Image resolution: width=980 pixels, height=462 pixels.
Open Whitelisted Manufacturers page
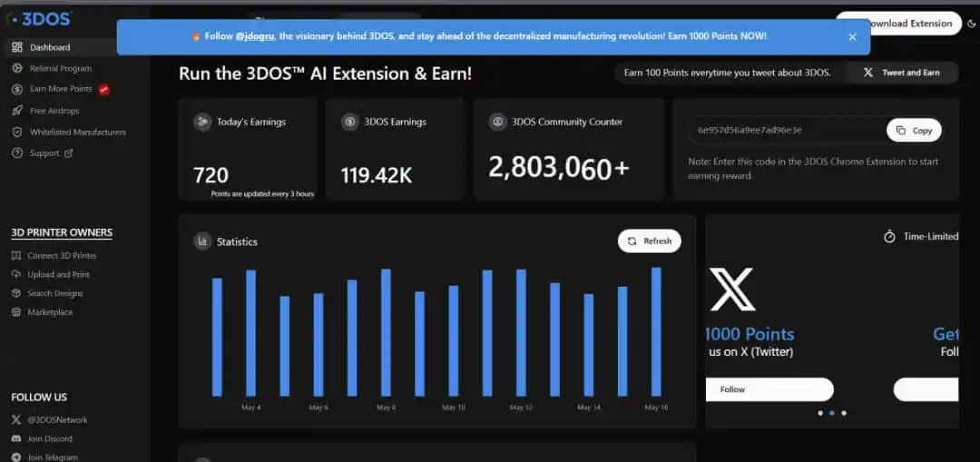click(77, 132)
